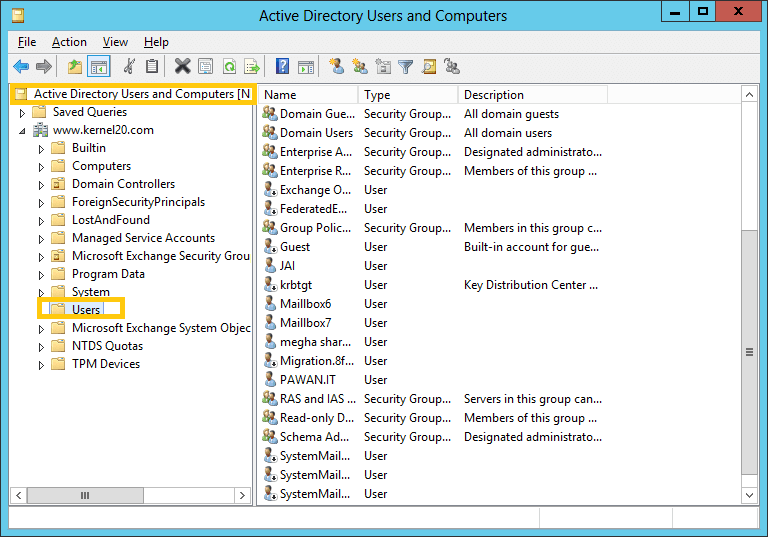Select the PAWAN.IT user row
768x537 pixels.
308,380
